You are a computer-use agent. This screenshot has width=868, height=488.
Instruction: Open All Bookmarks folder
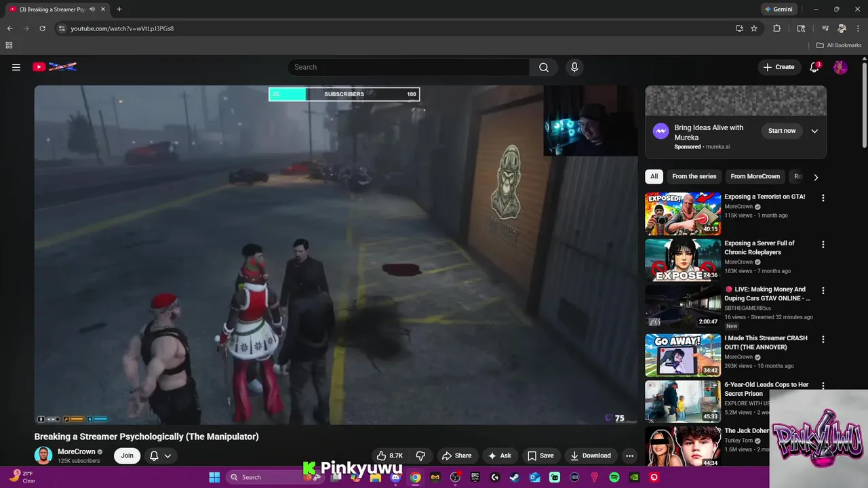838,45
